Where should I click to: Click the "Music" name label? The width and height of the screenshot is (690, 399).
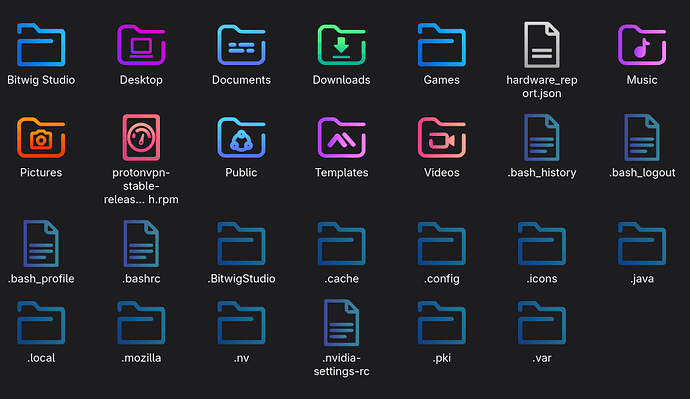point(642,80)
